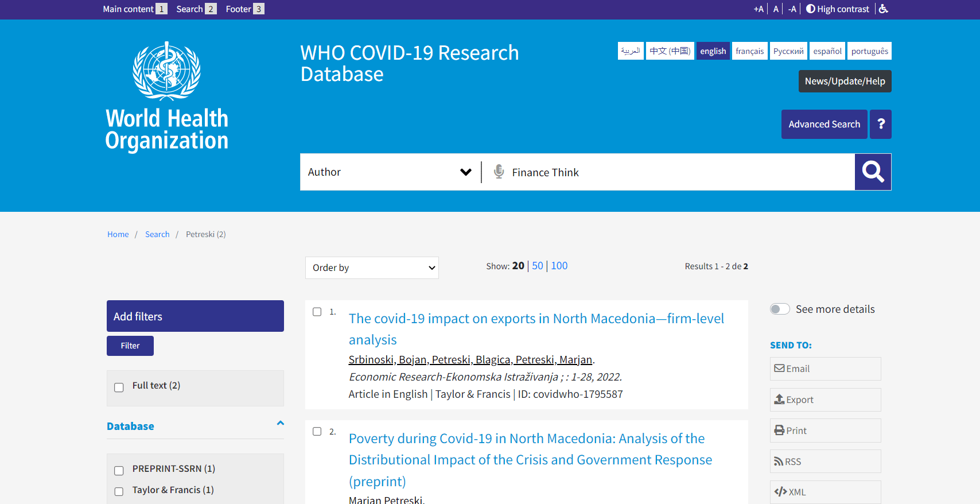Screen dimensions: 980x504
Task: Click 'ID: covidwho-1795587' text
Action: (570, 394)
